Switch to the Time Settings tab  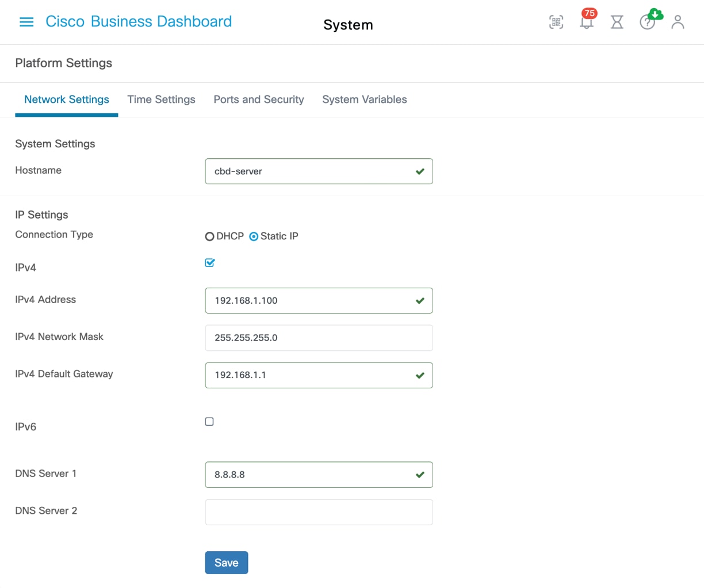tap(162, 100)
